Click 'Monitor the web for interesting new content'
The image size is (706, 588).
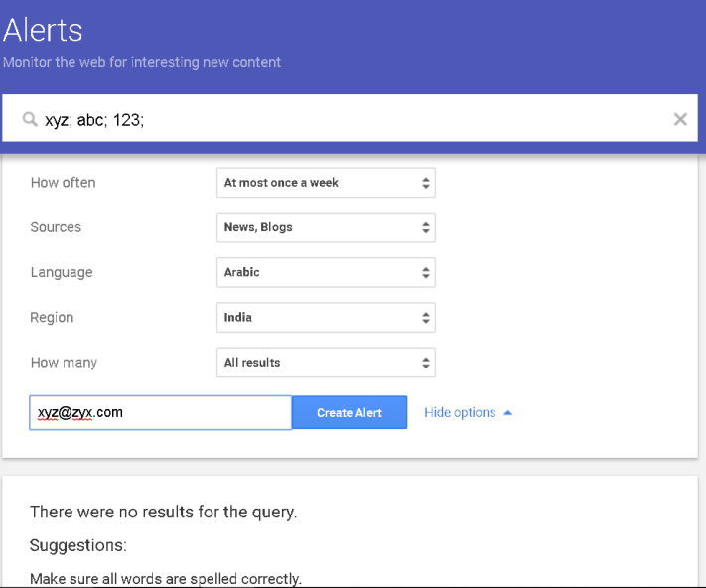tap(142, 62)
